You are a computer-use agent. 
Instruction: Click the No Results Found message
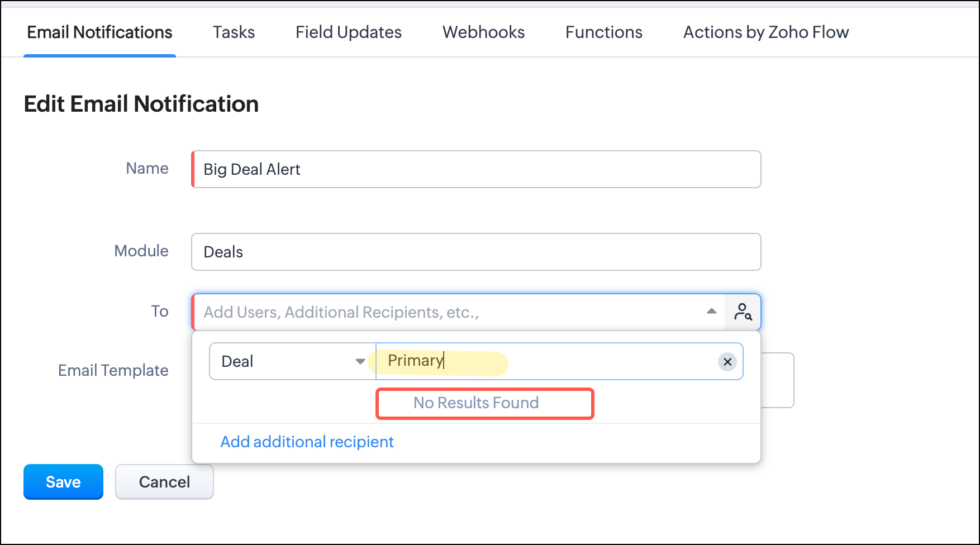pos(476,403)
